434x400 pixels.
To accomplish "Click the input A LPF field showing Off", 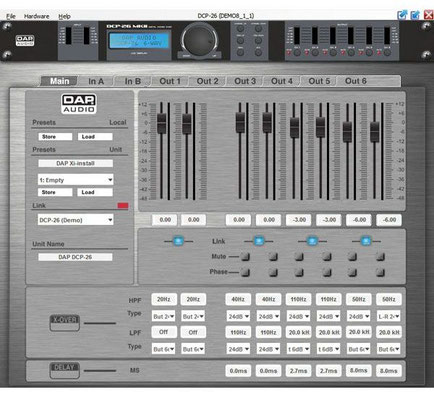I will point(163,332).
